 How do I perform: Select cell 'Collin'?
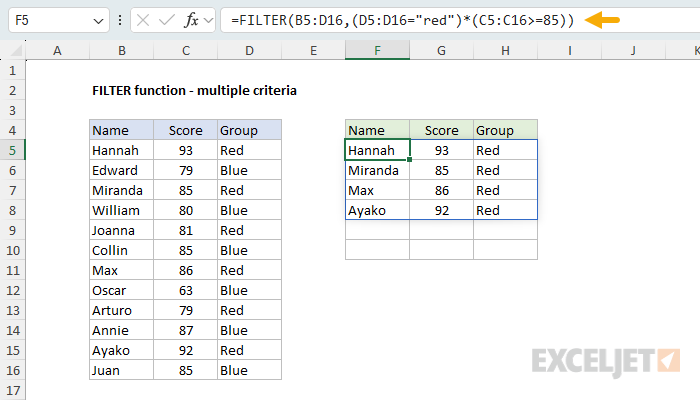tap(121, 250)
